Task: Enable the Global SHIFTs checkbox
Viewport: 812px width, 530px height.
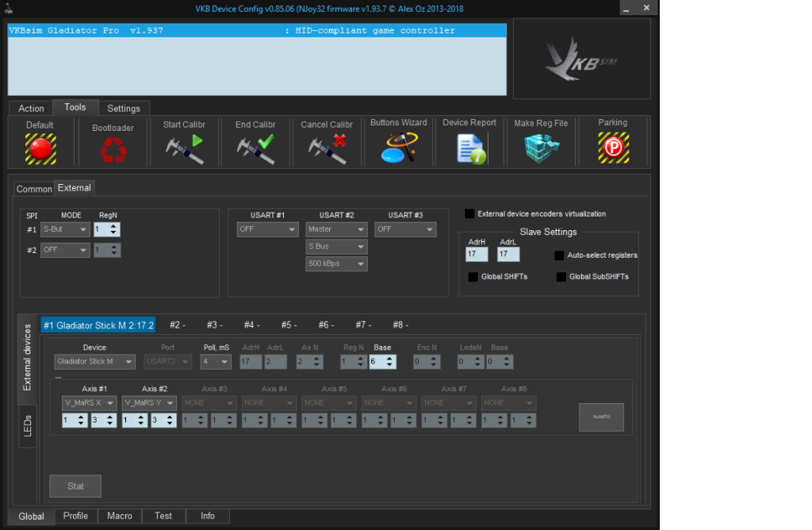Action: click(x=473, y=277)
